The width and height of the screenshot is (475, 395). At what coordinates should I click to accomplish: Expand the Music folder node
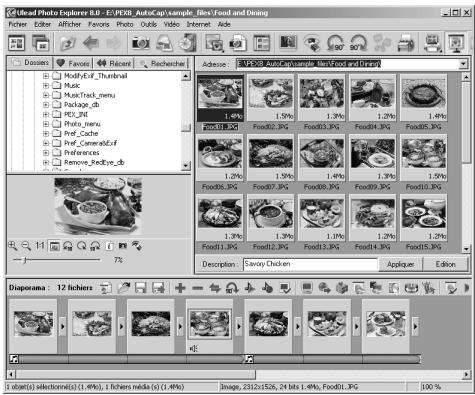pos(46,86)
